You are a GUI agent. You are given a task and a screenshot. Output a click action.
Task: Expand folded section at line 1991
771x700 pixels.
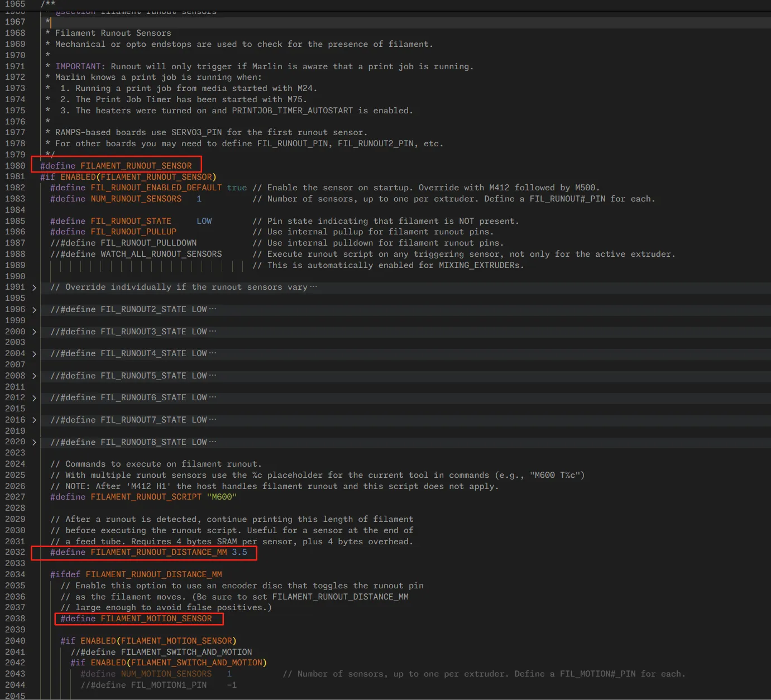34,288
